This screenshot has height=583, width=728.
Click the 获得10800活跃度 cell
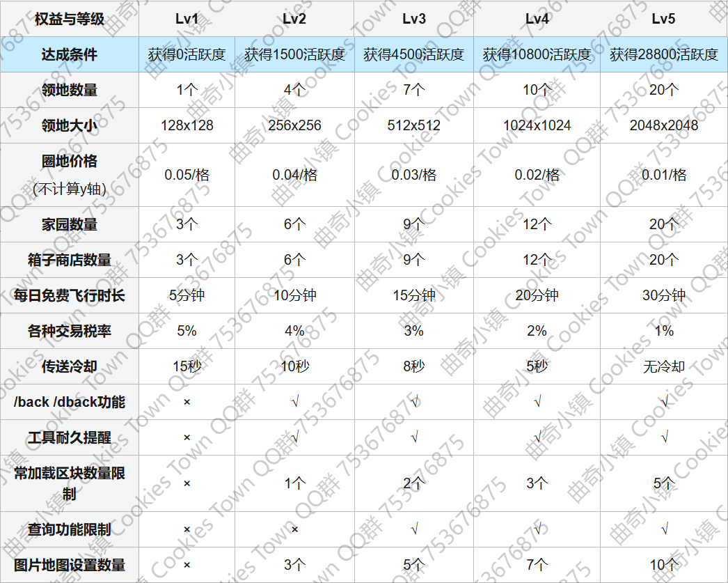(537, 54)
